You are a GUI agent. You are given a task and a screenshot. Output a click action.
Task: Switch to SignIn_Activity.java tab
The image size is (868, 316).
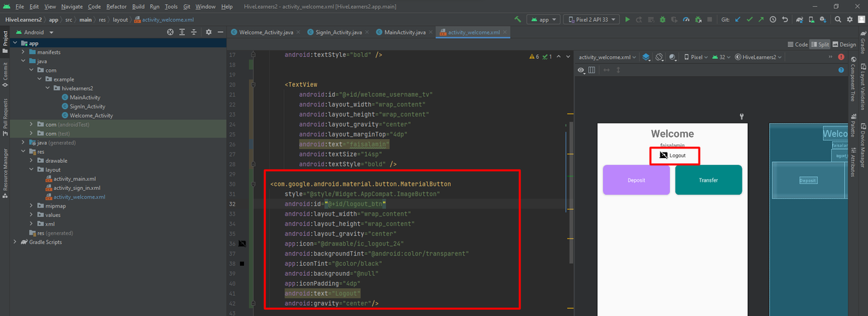click(339, 32)
